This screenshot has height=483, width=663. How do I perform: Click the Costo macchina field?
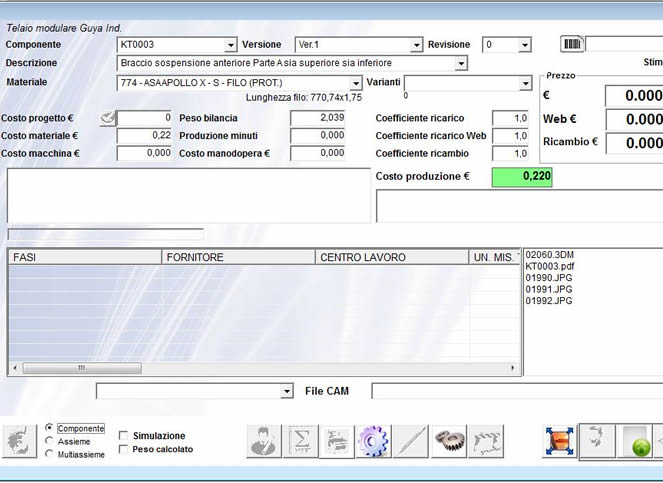(x=144, y=154)
